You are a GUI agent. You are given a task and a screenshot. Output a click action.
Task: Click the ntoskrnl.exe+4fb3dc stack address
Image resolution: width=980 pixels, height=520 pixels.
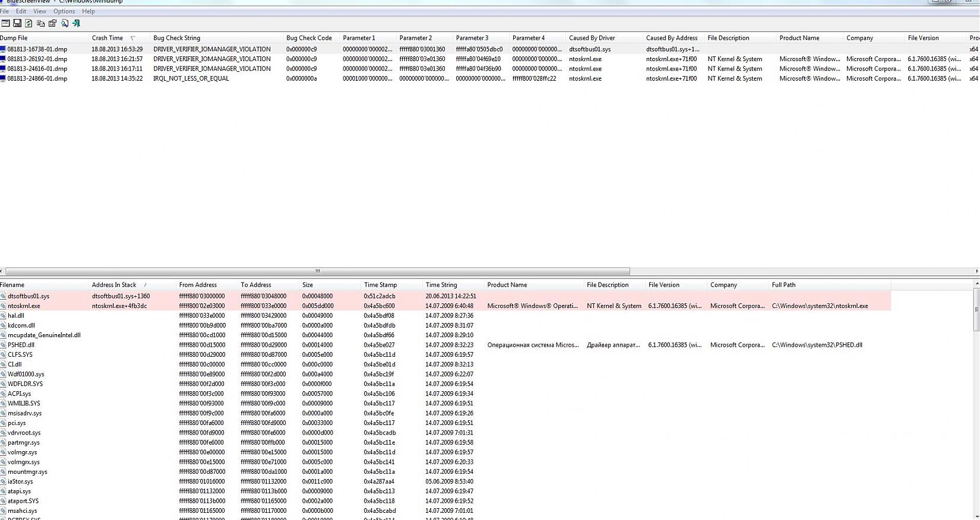(x=119, y=306)
